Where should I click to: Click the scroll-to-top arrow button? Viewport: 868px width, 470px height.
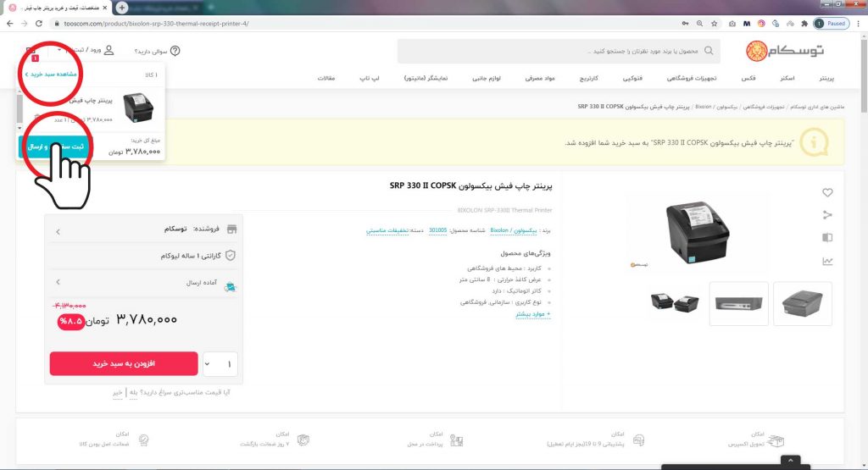[791, 461]
